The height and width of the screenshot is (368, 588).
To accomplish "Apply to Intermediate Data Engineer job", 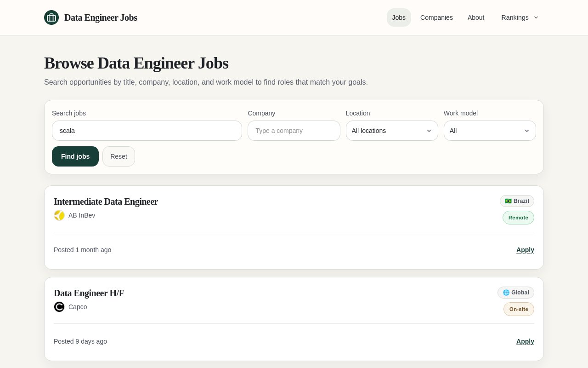I will (x=525, y=250).
